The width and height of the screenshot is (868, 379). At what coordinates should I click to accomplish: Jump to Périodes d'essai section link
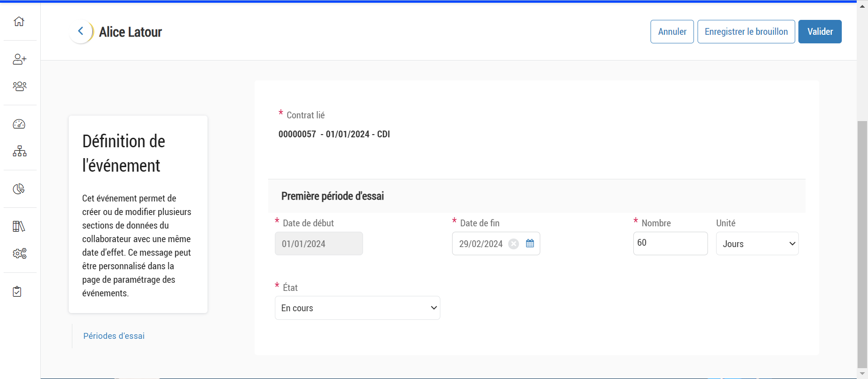click(x=114, y=336)
